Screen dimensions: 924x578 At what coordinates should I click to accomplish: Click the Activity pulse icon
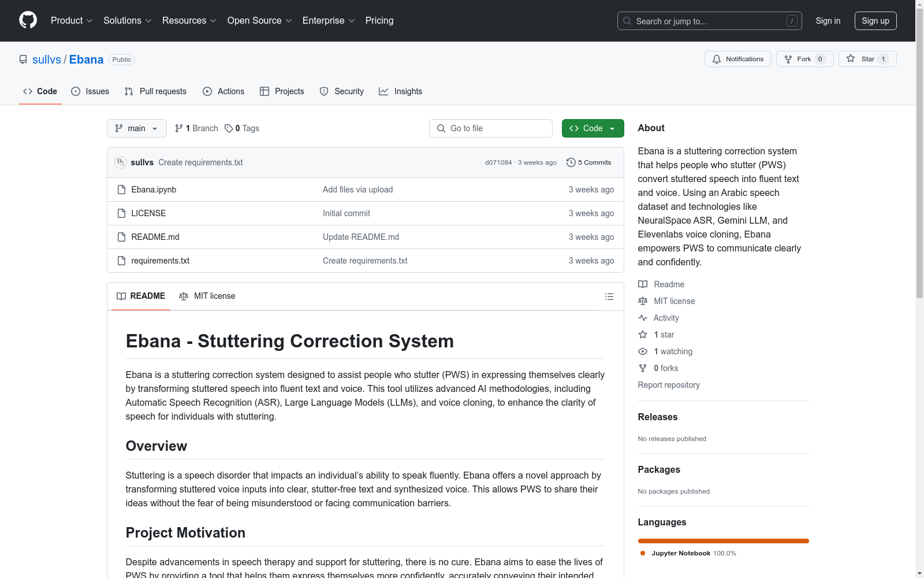643,318
